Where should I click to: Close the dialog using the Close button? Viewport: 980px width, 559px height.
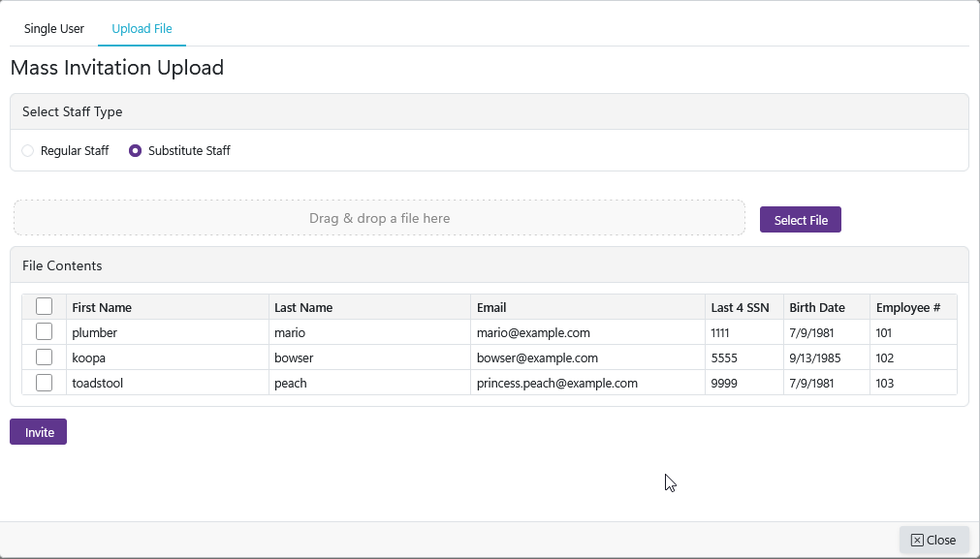tap(933, 541)
